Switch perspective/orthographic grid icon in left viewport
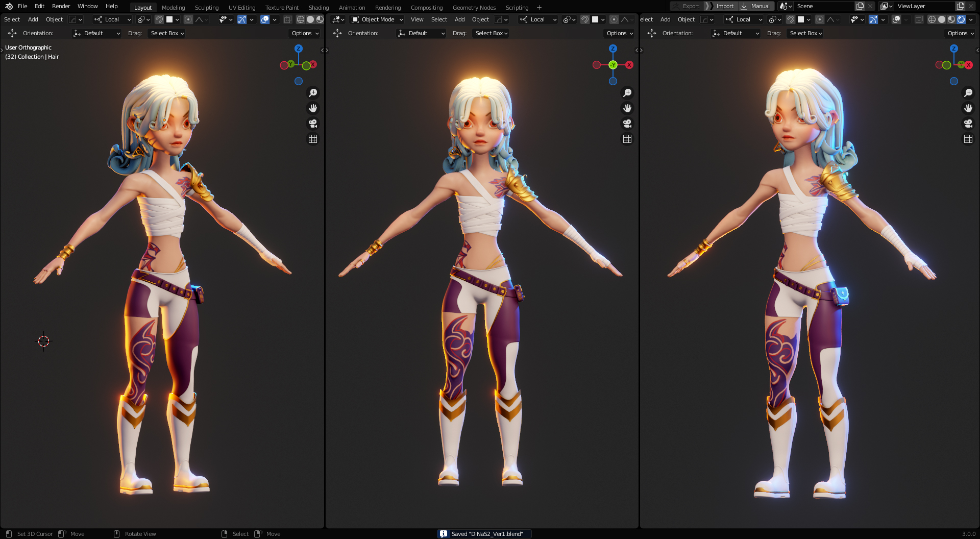 click(x=313, y=139)
